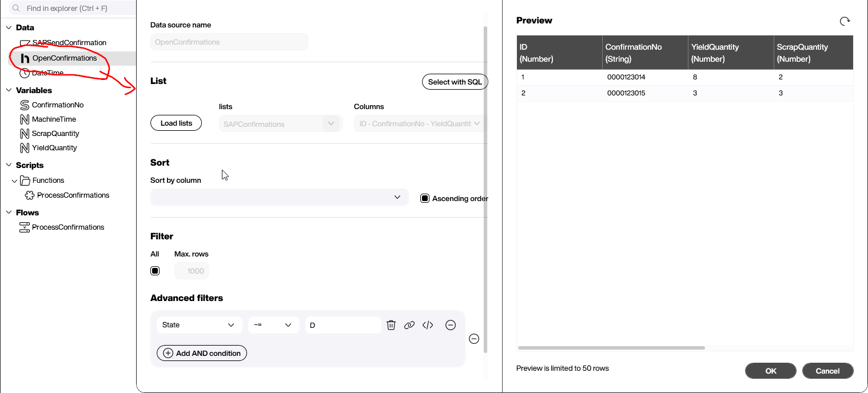Delete the State filter condition via trash icon
Screen dimensions: 868x393
pyautogui.click(x=391, y=324)
